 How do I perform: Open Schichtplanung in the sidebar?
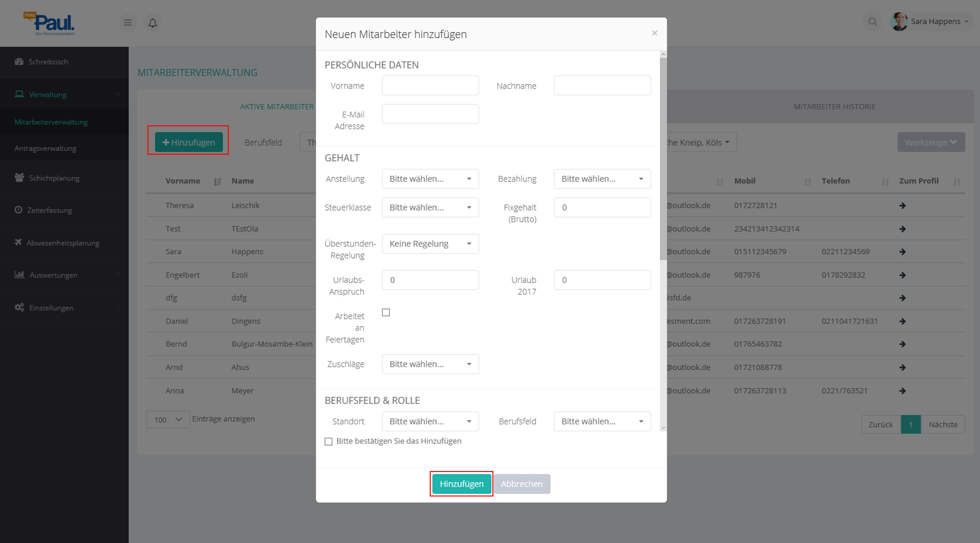tap(54, 178)
